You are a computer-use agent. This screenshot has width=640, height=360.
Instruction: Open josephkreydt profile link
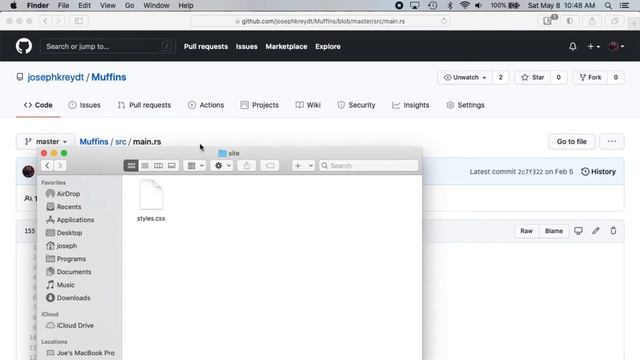[x=56, y=77]
